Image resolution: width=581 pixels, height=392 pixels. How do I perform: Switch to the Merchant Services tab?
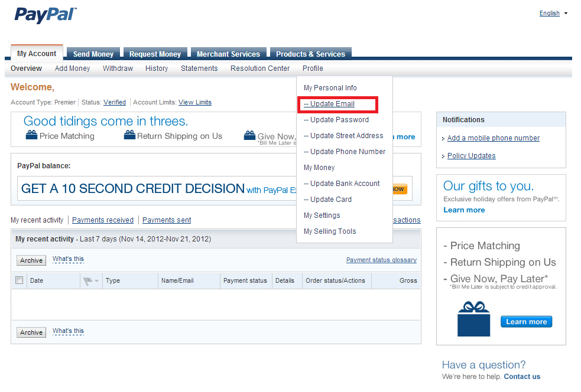coord(228,54)
